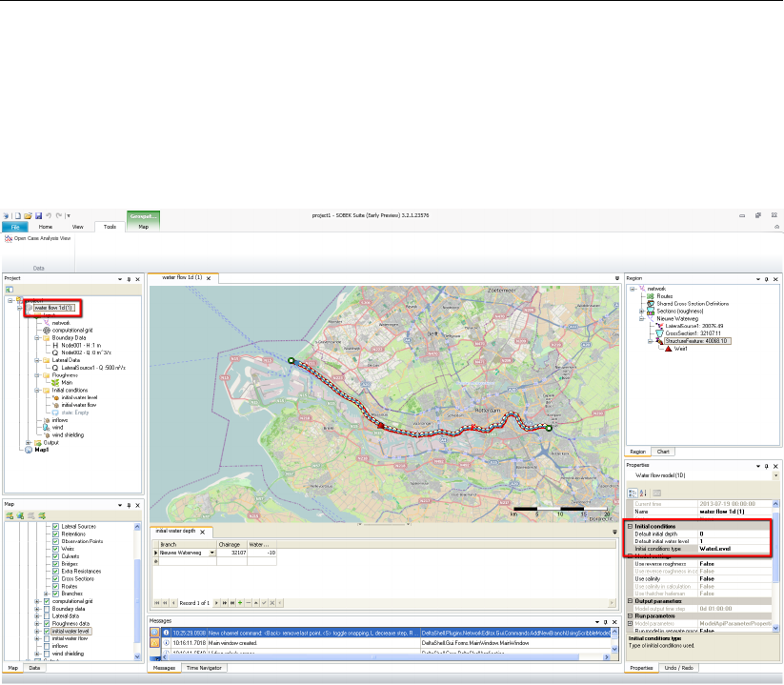Expand the Output folder in Project tree
Viewport: 784px width, 685px height.
(28, 442)
